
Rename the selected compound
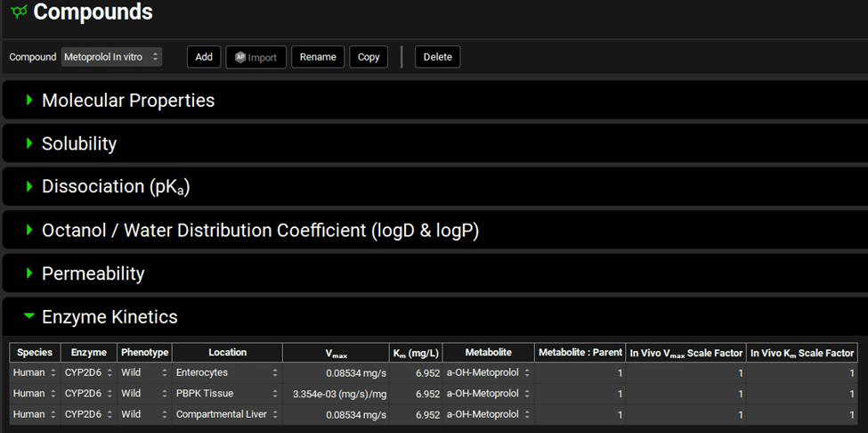[318, 57]
